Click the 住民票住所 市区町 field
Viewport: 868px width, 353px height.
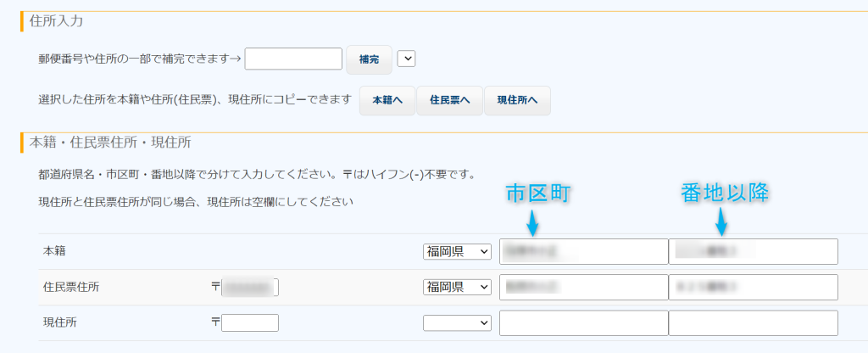coord(583,288)
